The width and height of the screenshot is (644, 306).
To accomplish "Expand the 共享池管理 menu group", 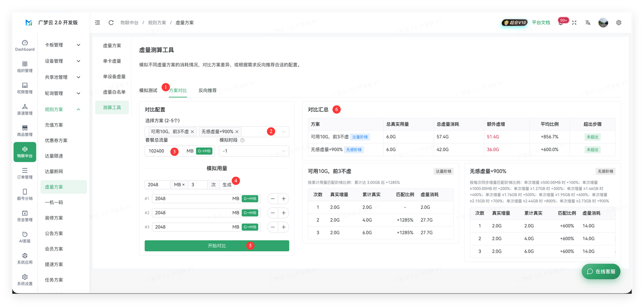I will click(x=63, y=77).
